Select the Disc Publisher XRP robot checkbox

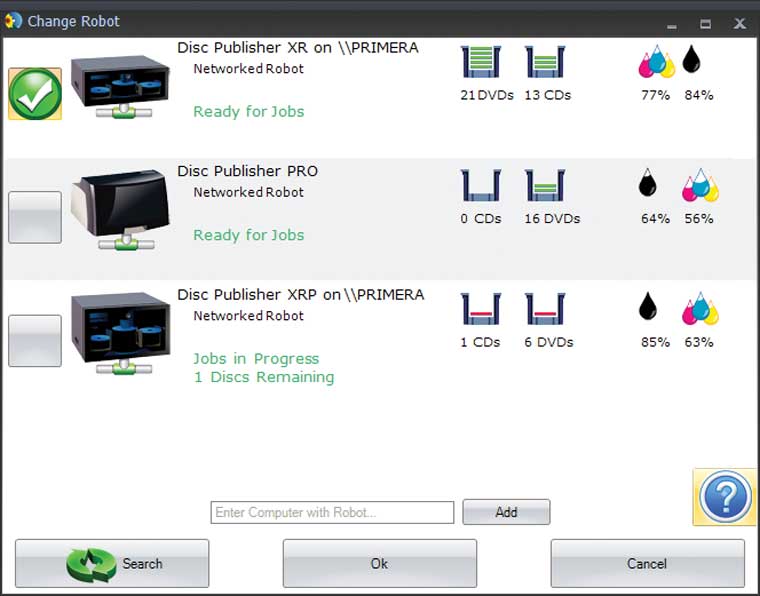tap(35, 341)
